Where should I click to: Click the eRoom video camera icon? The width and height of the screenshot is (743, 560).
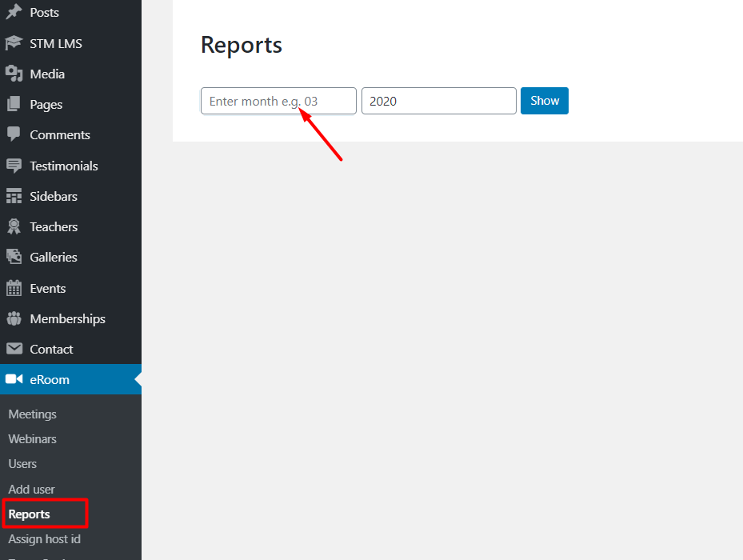[x=14, y=379]
